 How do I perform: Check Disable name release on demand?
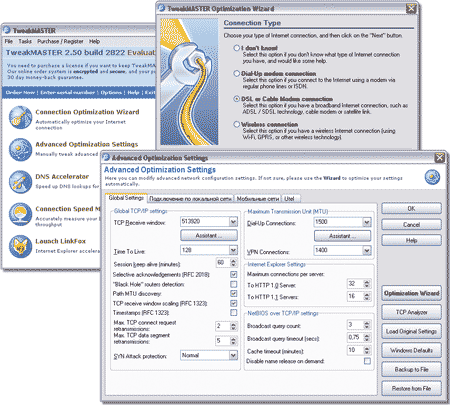[x=367, y=361]
